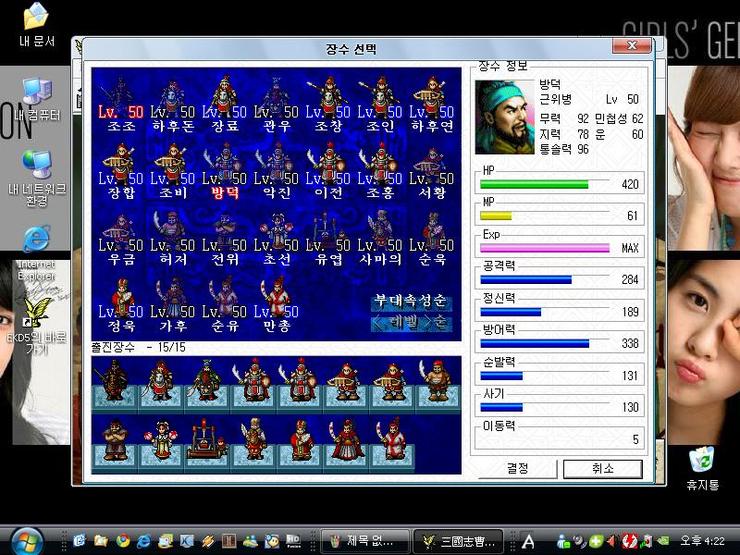This screenshot has width=740, height=555.
Task: Open EKD5의 바로 가기 shortcut
Action: [x=36, y=326]
